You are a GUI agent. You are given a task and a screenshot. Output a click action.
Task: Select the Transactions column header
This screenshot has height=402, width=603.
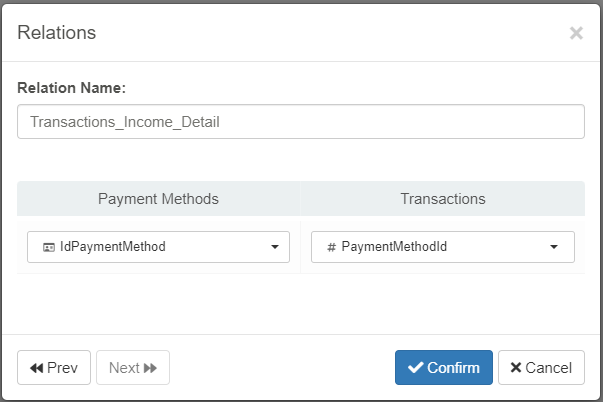pos(442,198)
